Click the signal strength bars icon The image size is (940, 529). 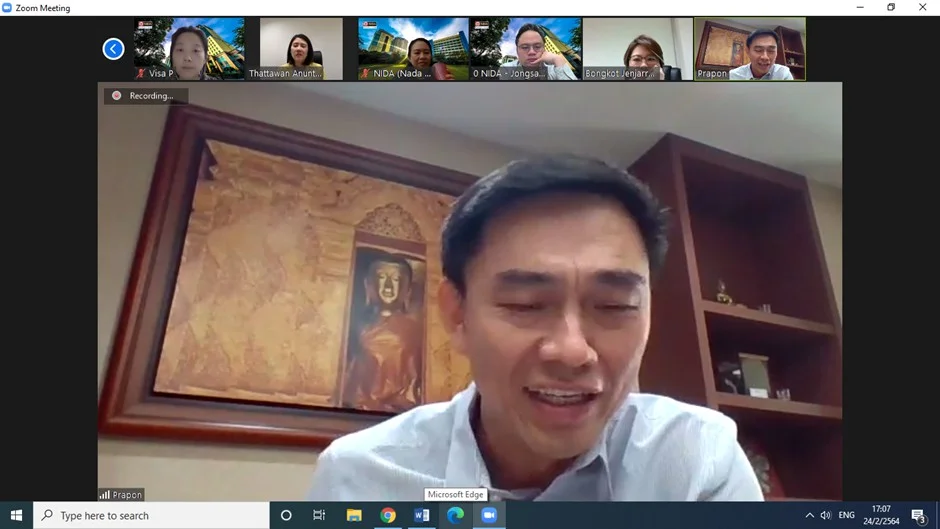click(x=105, y=495)
